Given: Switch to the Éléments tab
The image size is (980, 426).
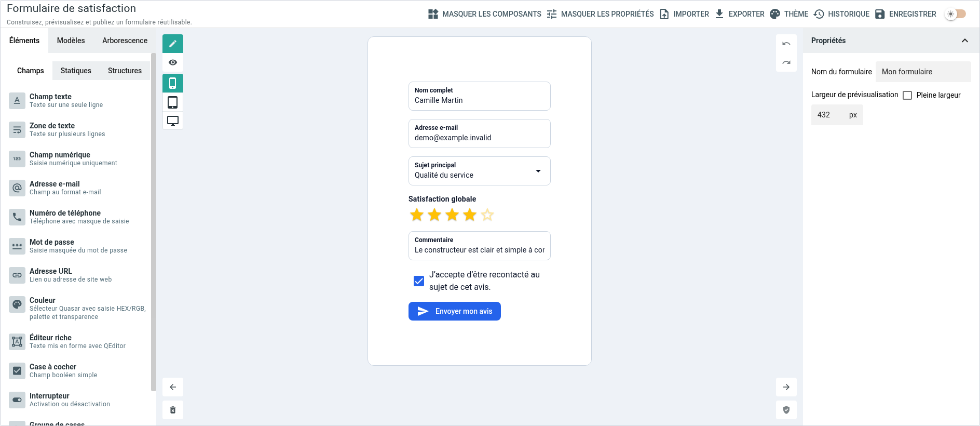Looking at the screenshot, I should click(x=24, y=41).
